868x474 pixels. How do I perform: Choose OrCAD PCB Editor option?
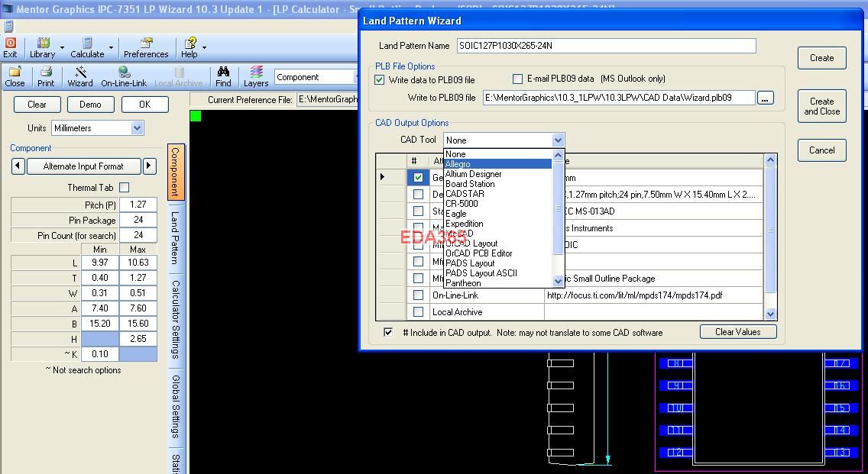coord(498,253)
